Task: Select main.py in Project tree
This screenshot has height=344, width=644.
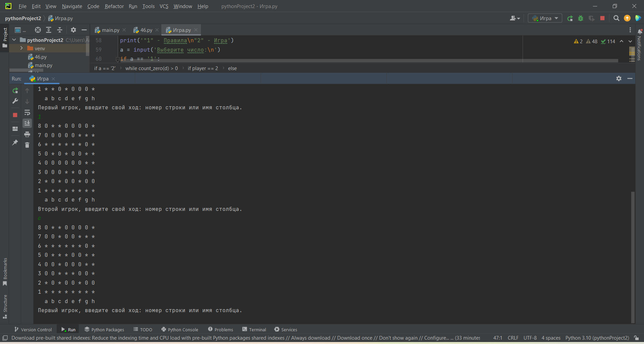Action: click(x=43, y=65)
